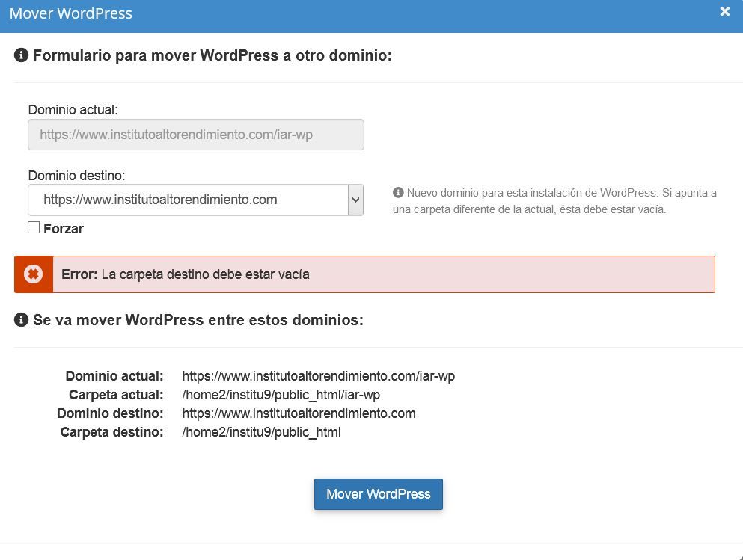This screenshot has height=560, width=743.
Task: Click the info icon beside Formulario heading
Action: pos(21,55)
